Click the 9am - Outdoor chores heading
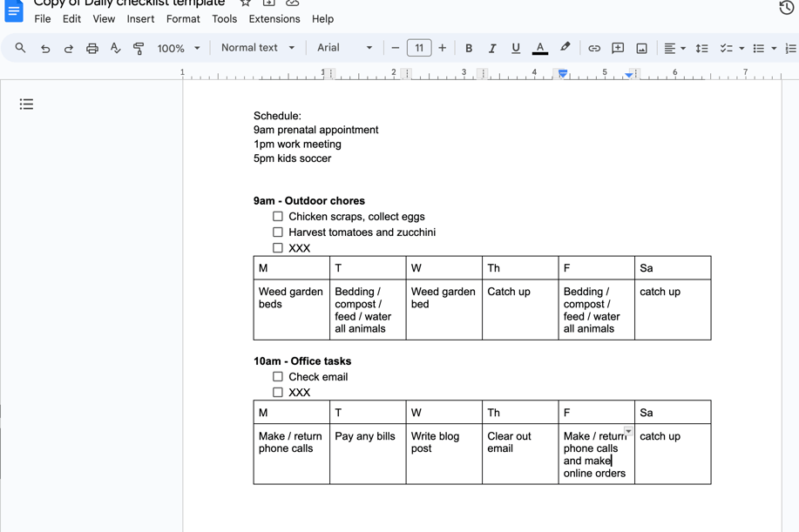 pos(309,200)
